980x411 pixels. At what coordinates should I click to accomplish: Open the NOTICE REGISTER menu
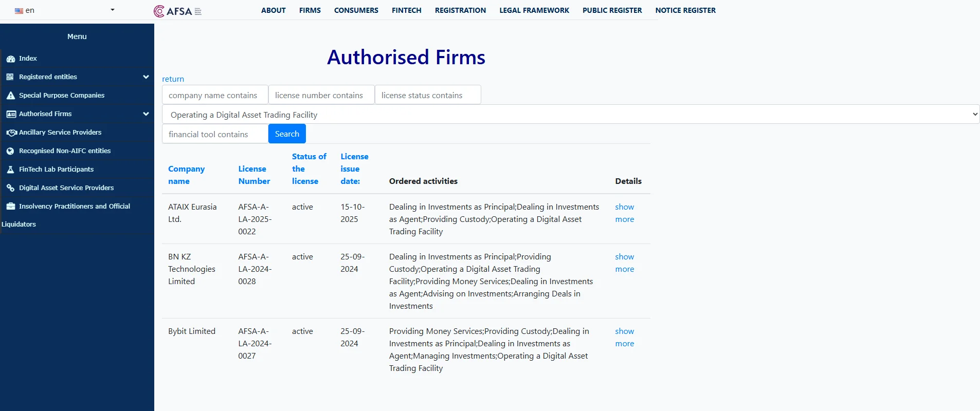(685, 10)
